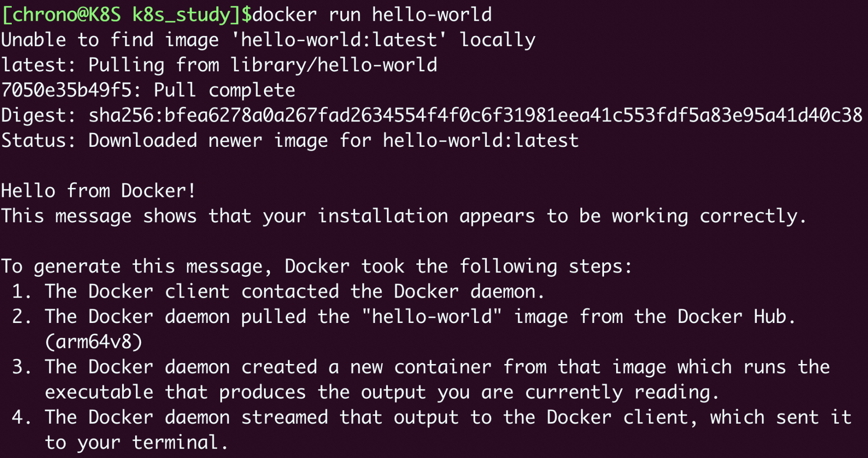Click step 4 about streamed output

click(432, 417)
